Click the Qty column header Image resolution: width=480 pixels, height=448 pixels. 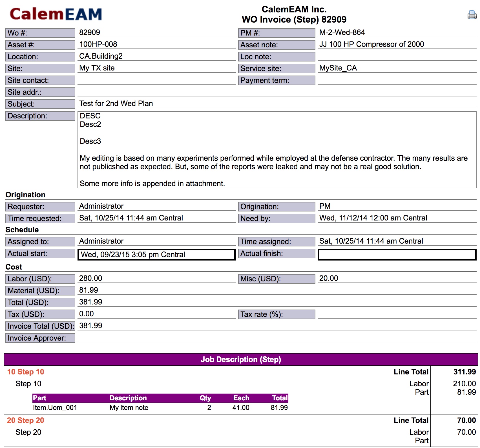205,398
